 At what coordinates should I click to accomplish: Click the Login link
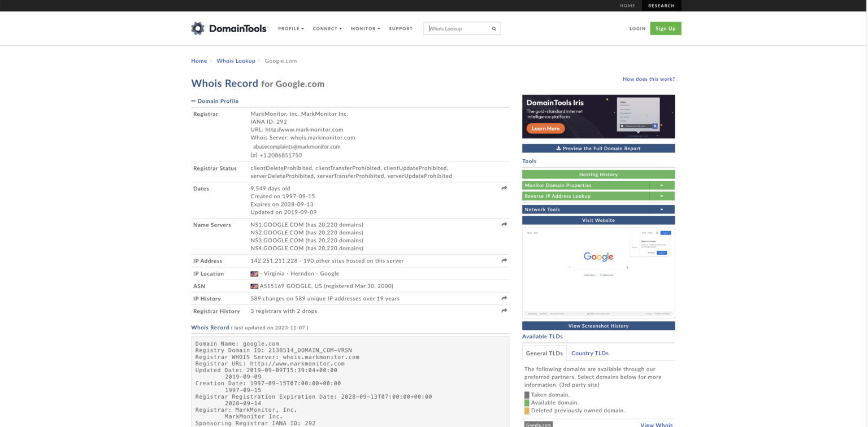(637, 29)
